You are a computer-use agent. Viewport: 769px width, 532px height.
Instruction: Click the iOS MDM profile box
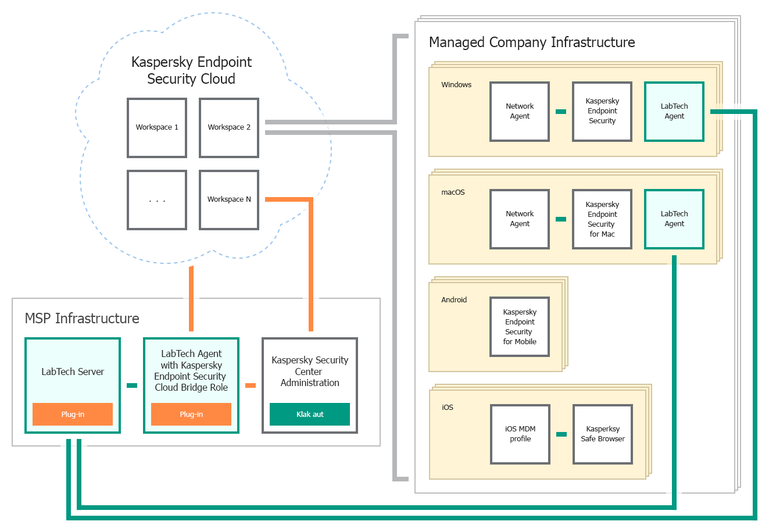520,434
